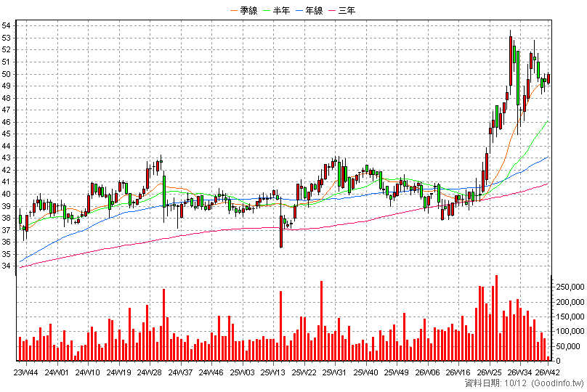The height and width of the screenshot is (392, 587).
Task: Click the 45 price axis label
Action: tap(6, 134)
